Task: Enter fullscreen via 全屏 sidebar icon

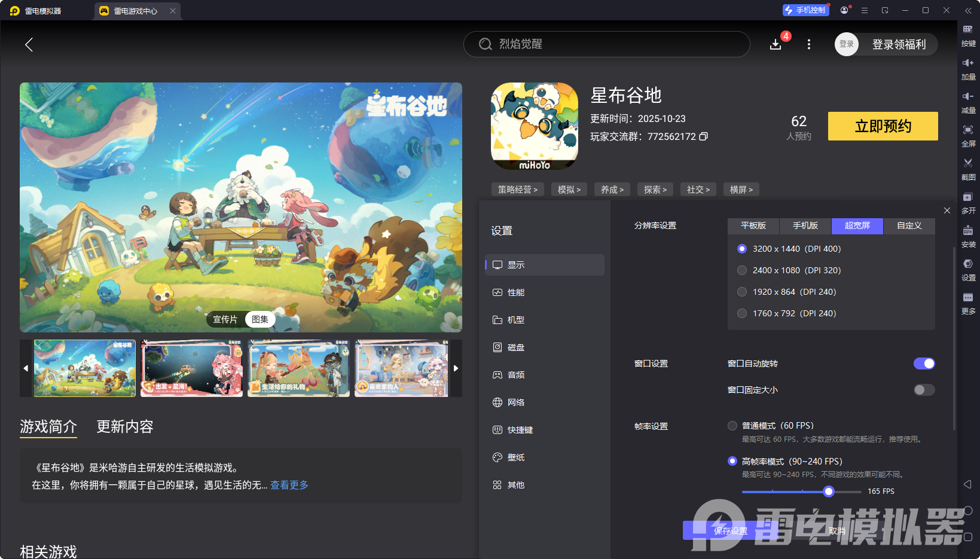Action: (x=968, y=136)
